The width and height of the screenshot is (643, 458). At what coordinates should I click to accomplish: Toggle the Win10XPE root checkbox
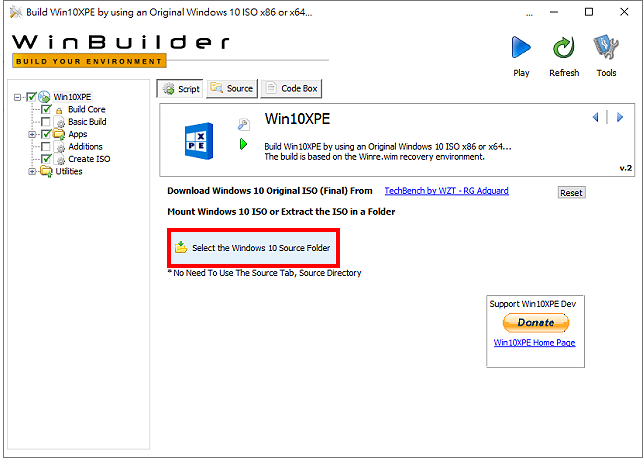[31, 97]
